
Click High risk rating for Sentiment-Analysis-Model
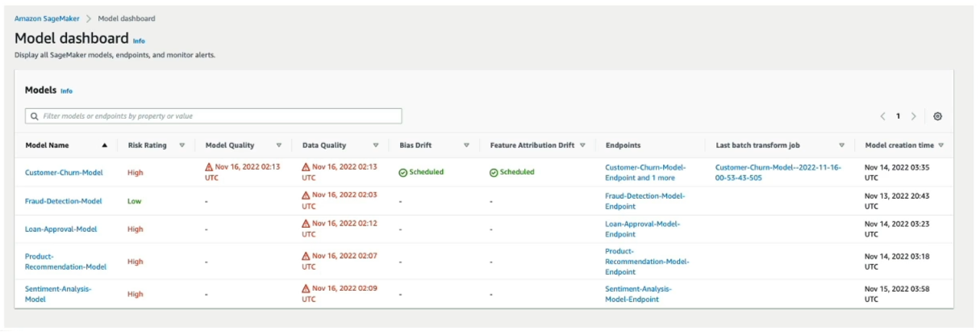click(x=136, y=293)
